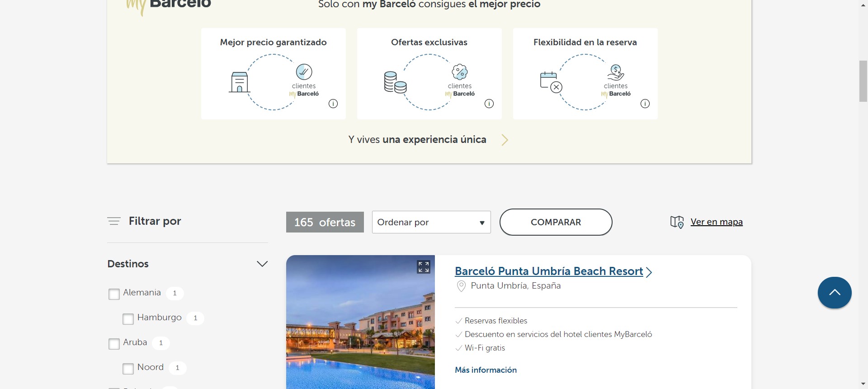Screen dimensions: 868x389
Task: Click the map icon beside Ver en mapa
Action: [677, 222]
